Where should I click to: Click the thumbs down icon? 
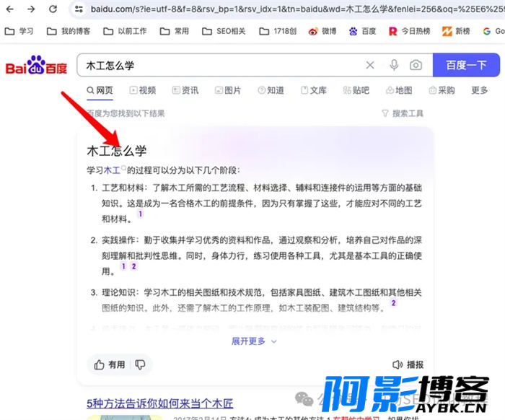[140, 364]
